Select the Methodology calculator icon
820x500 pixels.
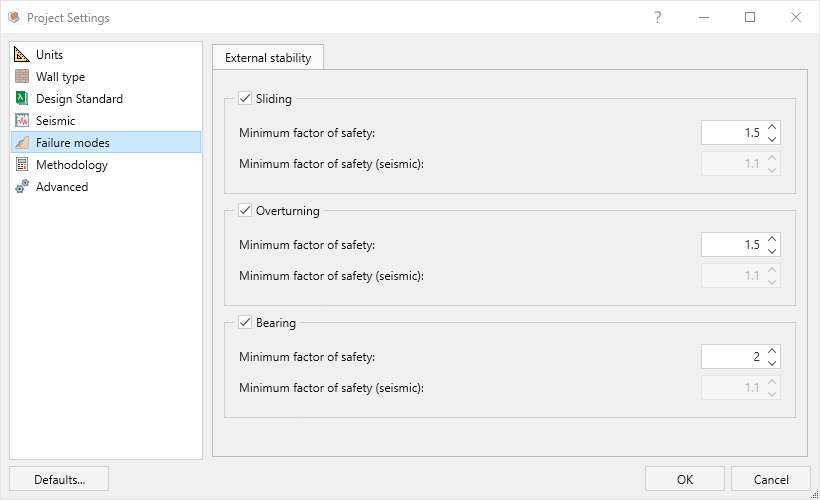pyautogui.click(x=21, y=164)
